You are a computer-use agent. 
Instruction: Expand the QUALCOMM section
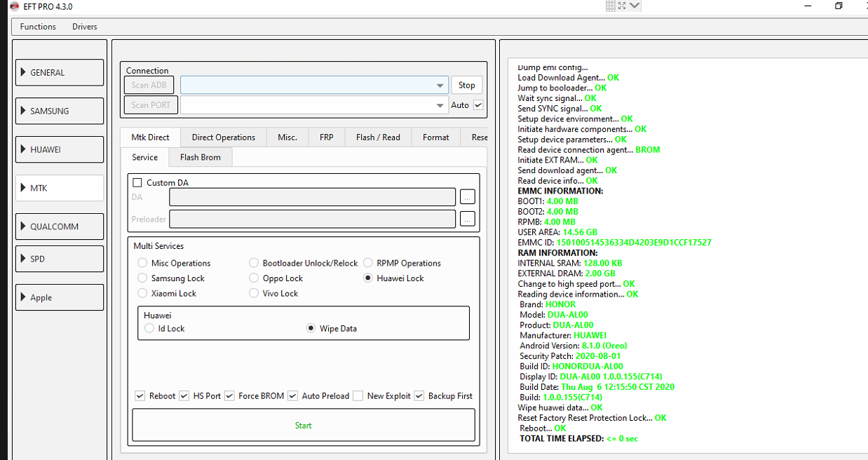60,226
